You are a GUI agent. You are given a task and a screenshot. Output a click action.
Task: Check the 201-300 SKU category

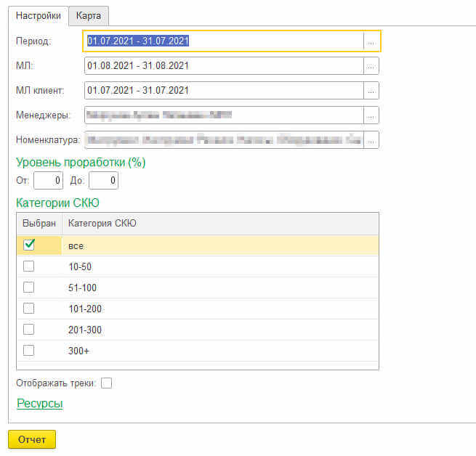click(x=29, y=330)
